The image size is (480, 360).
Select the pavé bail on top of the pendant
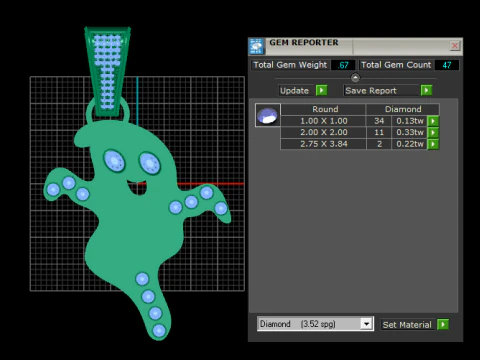(107, 72)
